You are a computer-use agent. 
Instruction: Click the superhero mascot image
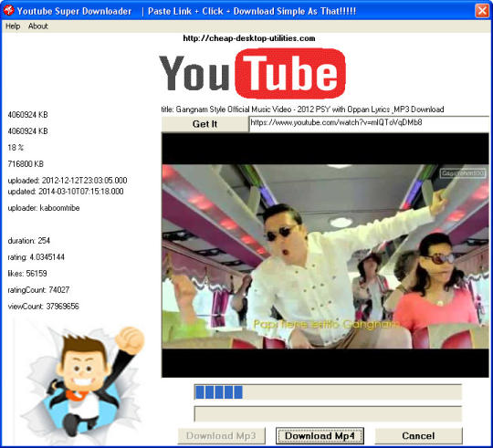tap(82, 381)
